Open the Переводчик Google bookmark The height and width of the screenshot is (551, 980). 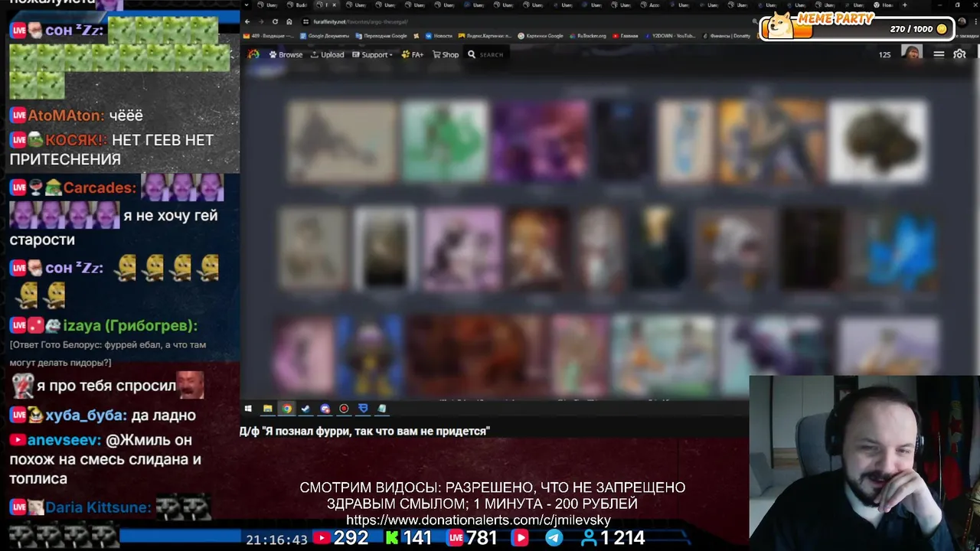[x=381, y=36]
